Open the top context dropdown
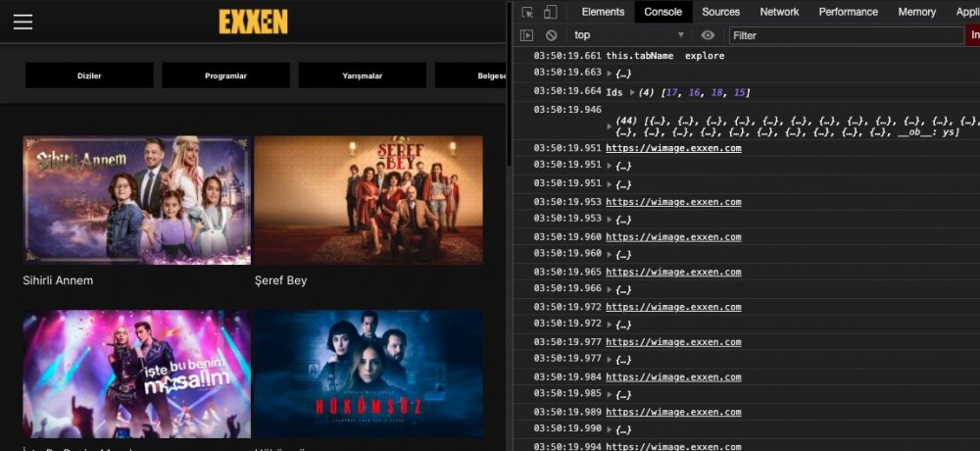 (x=629, y=35)
